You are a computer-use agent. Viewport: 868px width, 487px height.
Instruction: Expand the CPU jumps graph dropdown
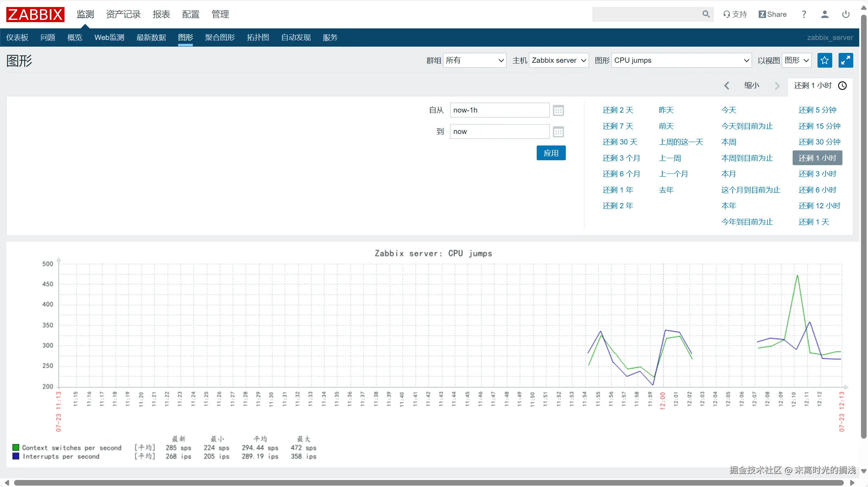click(681, 60)
